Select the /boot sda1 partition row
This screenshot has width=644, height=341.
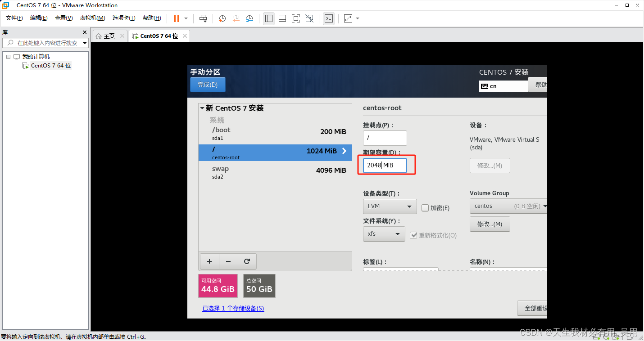pyautogui.click(x=275, y=133)
